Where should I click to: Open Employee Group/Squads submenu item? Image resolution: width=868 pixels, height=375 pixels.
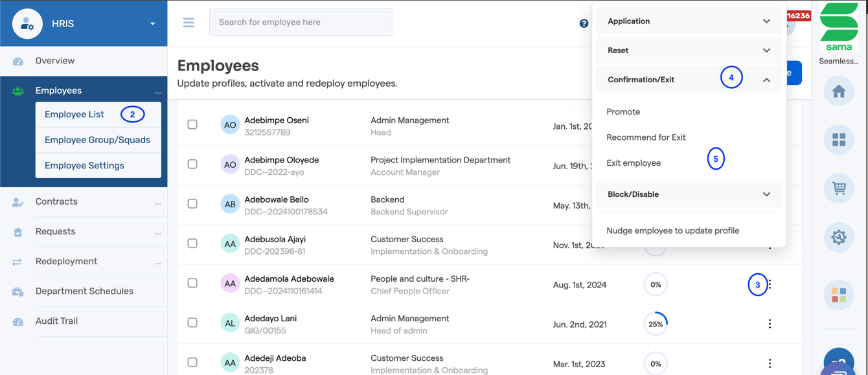[x=97, y=140]
